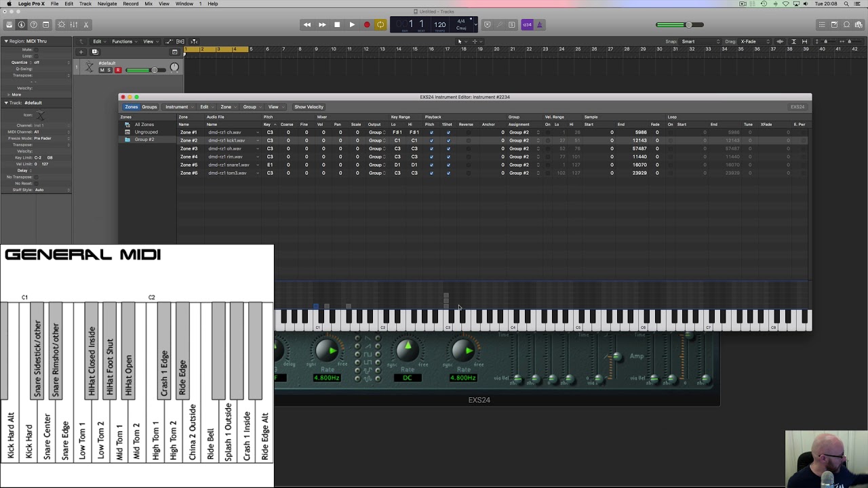
Task: Open the Zone menu in EXS24 editor
Action: [x=227, y=107]
